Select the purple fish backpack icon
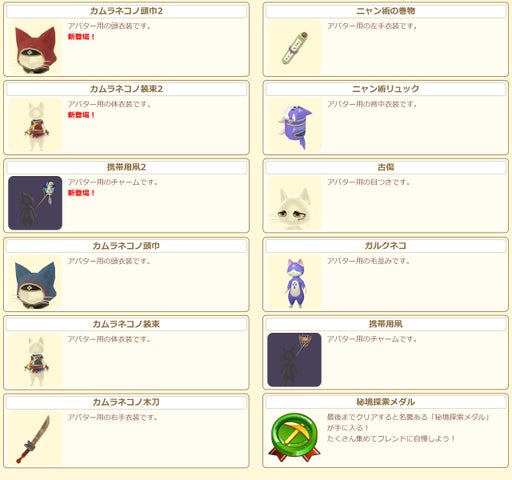This screenshot has width=512, height=480. 294,125
